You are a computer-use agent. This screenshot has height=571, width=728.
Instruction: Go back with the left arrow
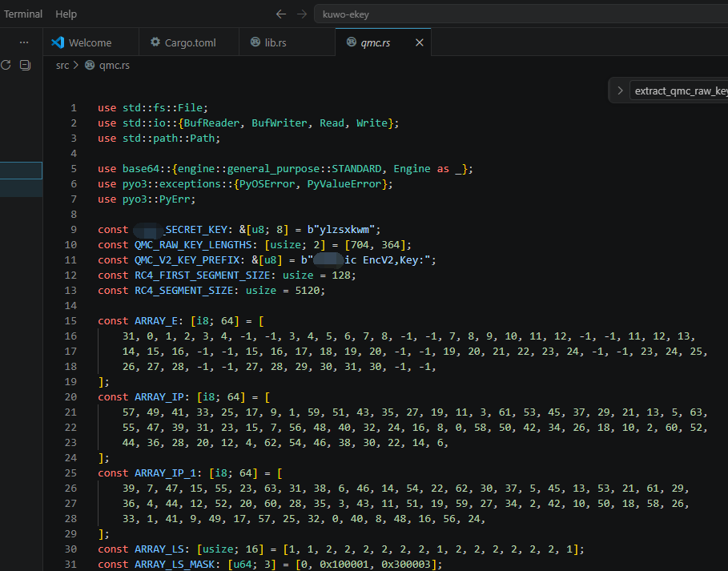pos(281,14)
